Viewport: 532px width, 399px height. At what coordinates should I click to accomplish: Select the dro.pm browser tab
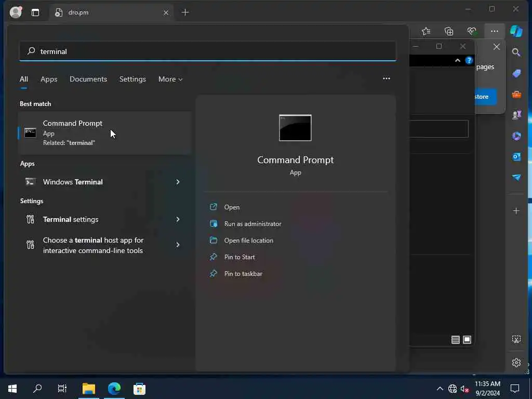pos(110,12)
